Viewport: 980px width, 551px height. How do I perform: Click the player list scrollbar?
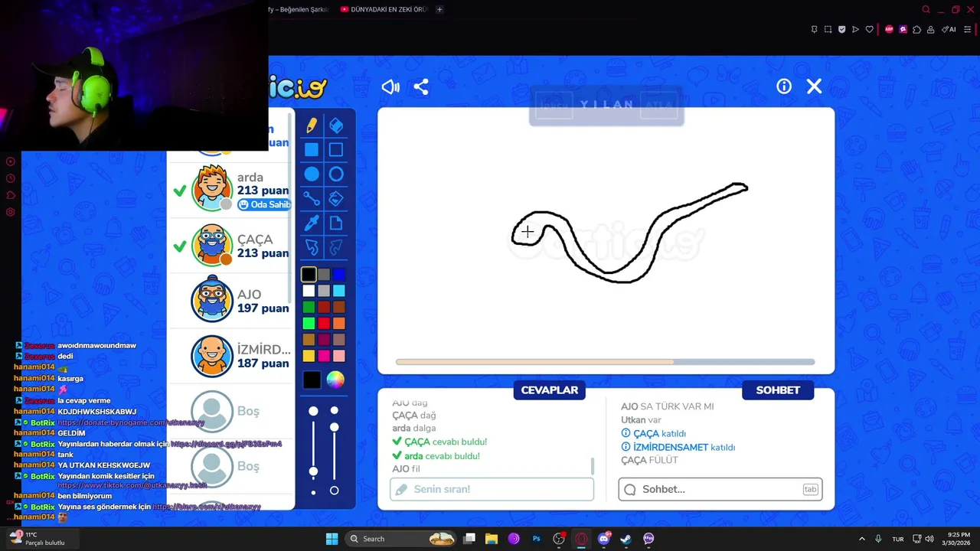coord(291,207)
